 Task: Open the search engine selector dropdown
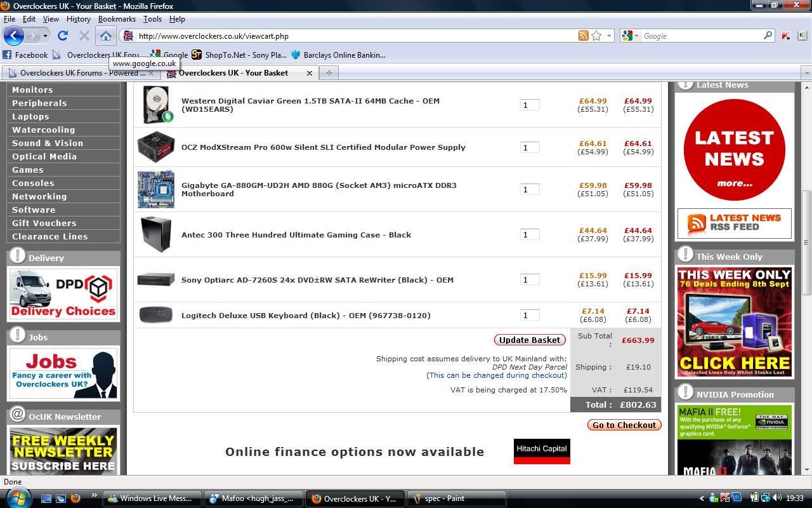point(637,36)
